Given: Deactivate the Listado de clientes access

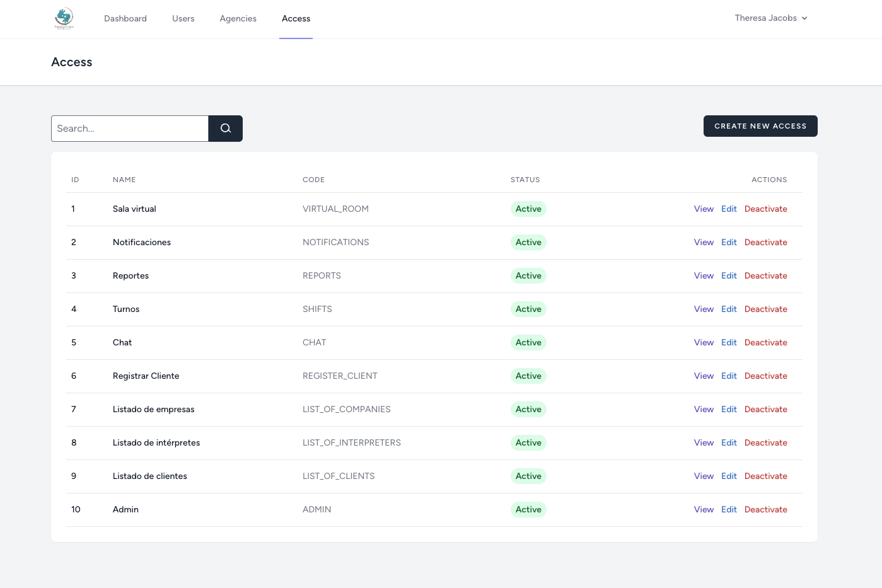Looking at the screenshot, I should point(765,476).
